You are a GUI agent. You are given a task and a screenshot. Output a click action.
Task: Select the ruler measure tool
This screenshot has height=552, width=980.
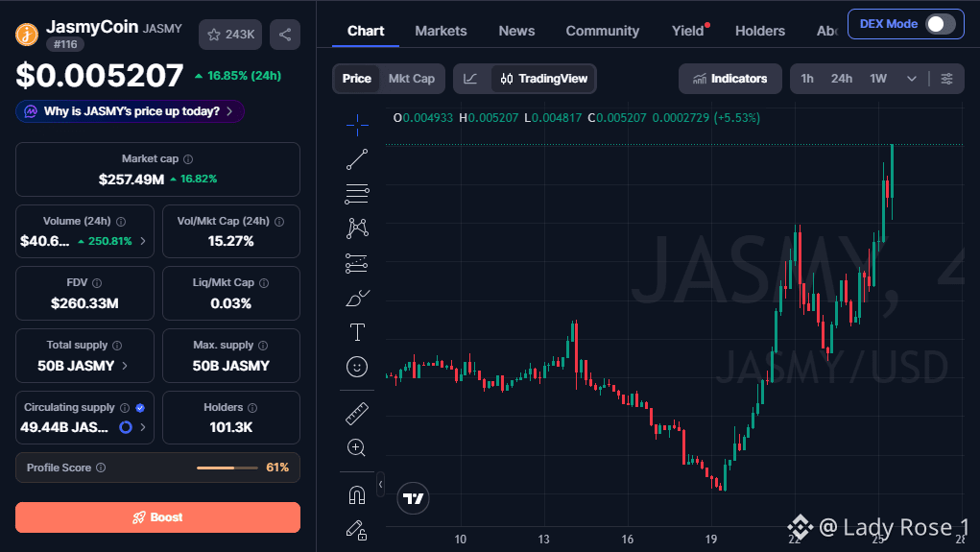(x=357, y=414)
